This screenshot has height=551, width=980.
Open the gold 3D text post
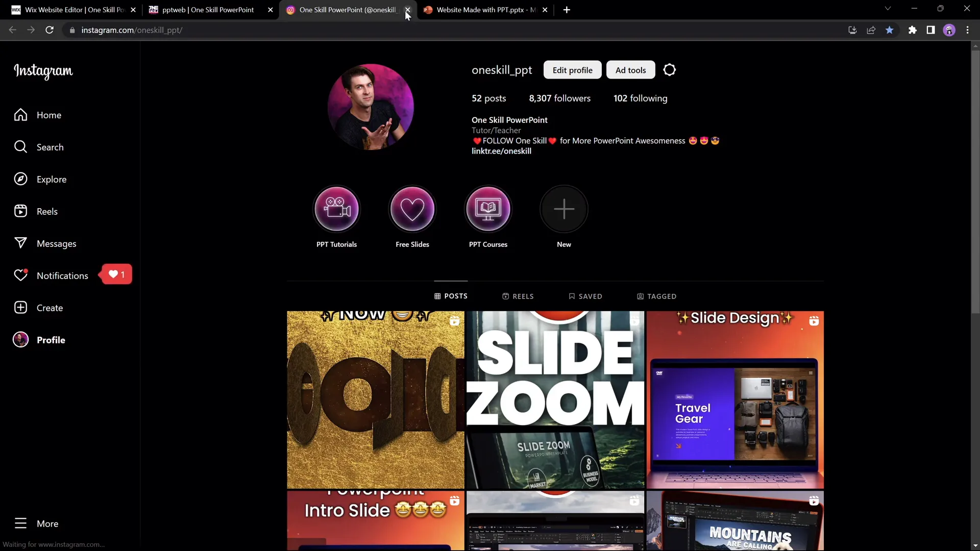[x=376, y=400]
